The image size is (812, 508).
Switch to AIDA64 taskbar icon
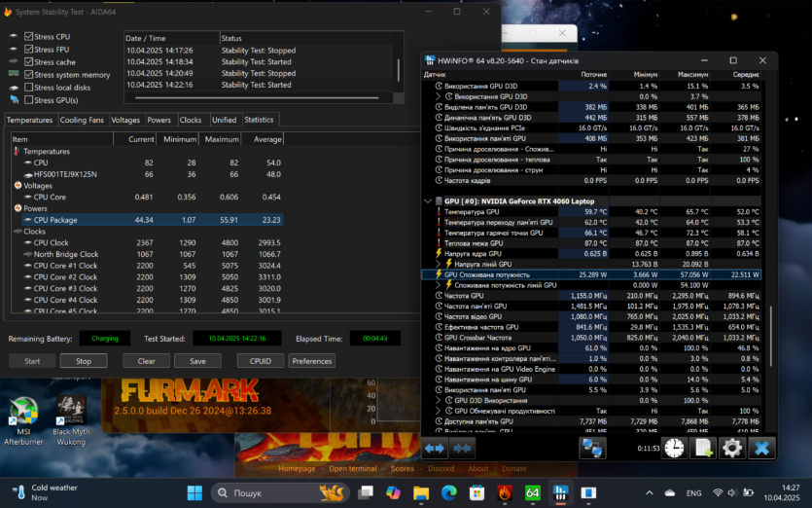click(532, 493)
